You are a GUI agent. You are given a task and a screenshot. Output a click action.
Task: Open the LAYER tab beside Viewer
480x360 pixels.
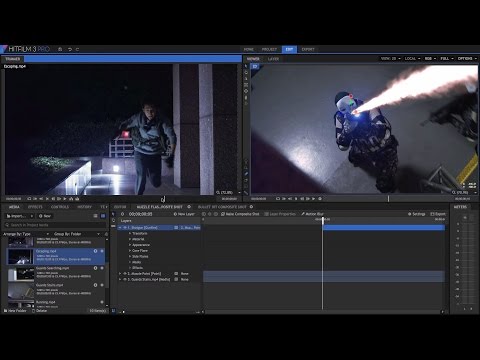tap(273, 59)
